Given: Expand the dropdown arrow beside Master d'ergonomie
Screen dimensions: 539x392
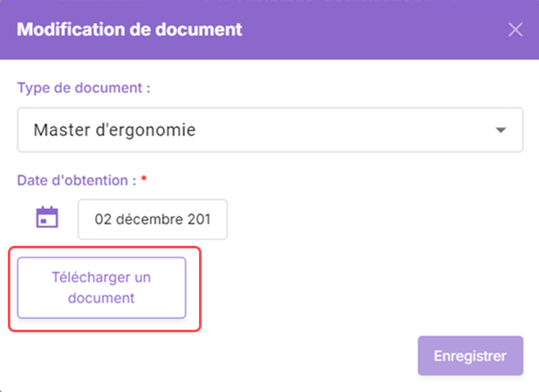Looking at the screenshot, I should click(500, 130).
